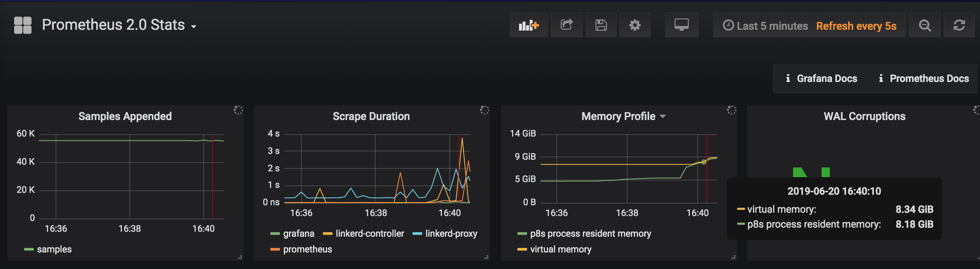Enable cycle view mode with the TV icon
The height and width of the screenshot is (269, 980).
click(x=682, y=25)
